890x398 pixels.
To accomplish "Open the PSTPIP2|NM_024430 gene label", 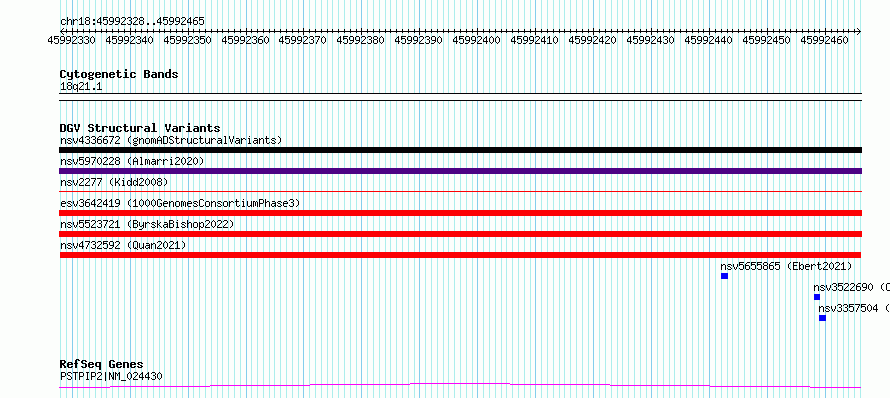I will [x=111, y=376].
